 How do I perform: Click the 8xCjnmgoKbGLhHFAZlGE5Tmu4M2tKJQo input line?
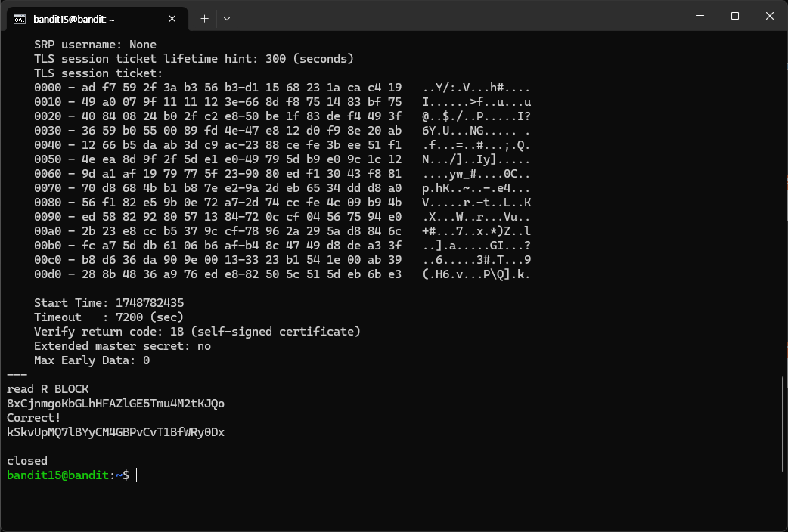pyautogui.click(x=116, y=404)
